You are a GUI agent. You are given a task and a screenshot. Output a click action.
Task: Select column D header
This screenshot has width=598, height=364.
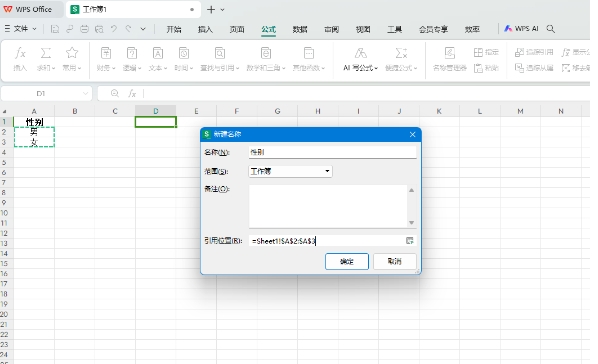pos(156,111)
